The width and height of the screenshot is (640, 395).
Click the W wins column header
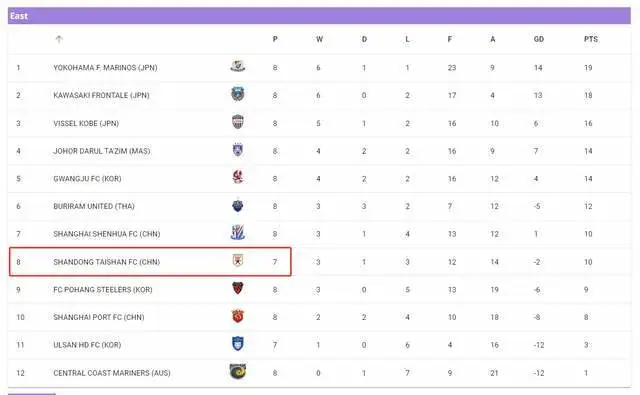click(319, 39)
